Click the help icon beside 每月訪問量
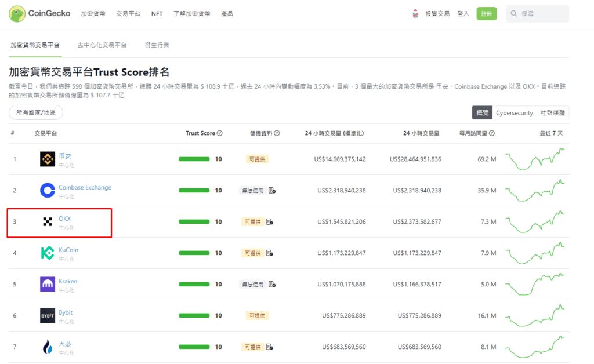This screenshot has width=594, height=364. [492, 133]
